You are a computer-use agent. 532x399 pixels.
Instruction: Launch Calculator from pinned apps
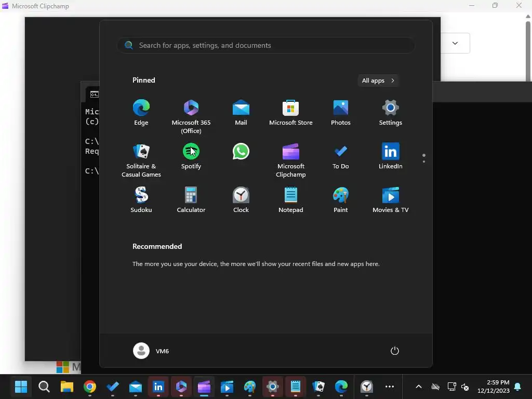(191, 200)
